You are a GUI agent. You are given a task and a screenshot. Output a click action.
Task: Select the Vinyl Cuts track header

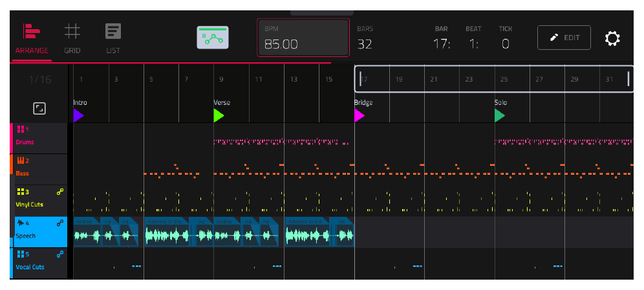[x=40, y=201]
